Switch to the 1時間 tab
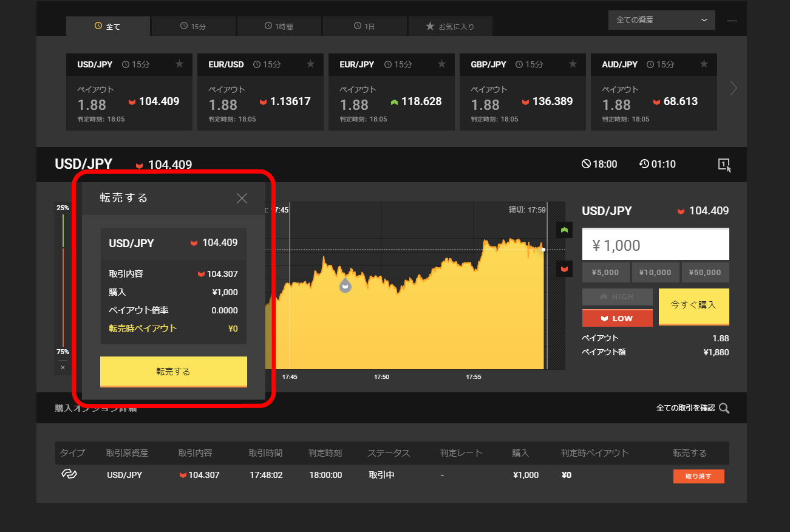Image resolution: width=790 pixels, height=532 pixels. pyautogui.click(x=279, y=26)
